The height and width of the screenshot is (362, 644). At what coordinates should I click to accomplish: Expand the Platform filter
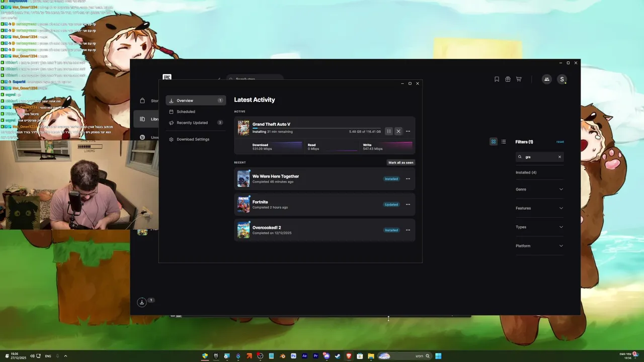pyautogui.click(x=539, y=246)
